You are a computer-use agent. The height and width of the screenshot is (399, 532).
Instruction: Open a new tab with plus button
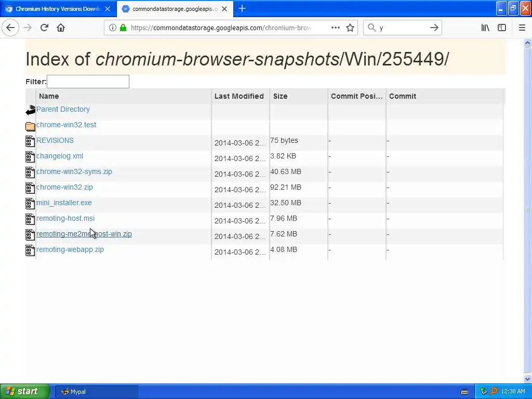click(x=242, y=8)
